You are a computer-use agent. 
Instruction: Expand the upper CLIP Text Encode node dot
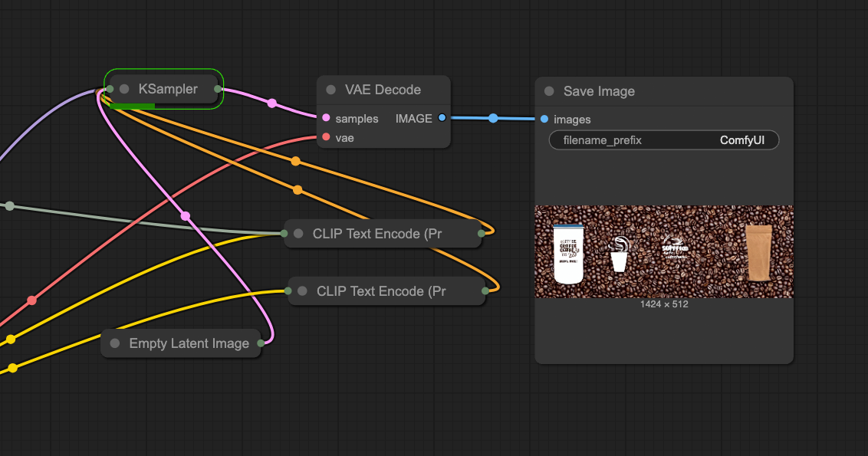coord(298,234)
